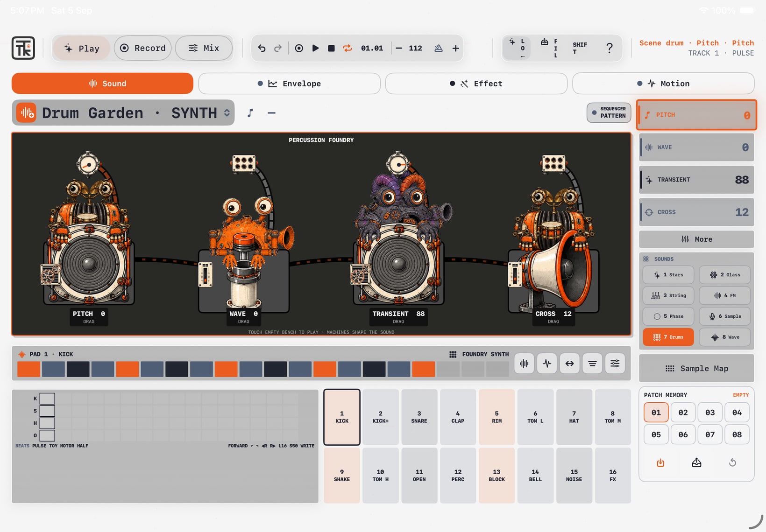Viewport: 766px width, 532px height.
Task: Click the horizontal double-arrow icon
Action: [x=569, y=364]
